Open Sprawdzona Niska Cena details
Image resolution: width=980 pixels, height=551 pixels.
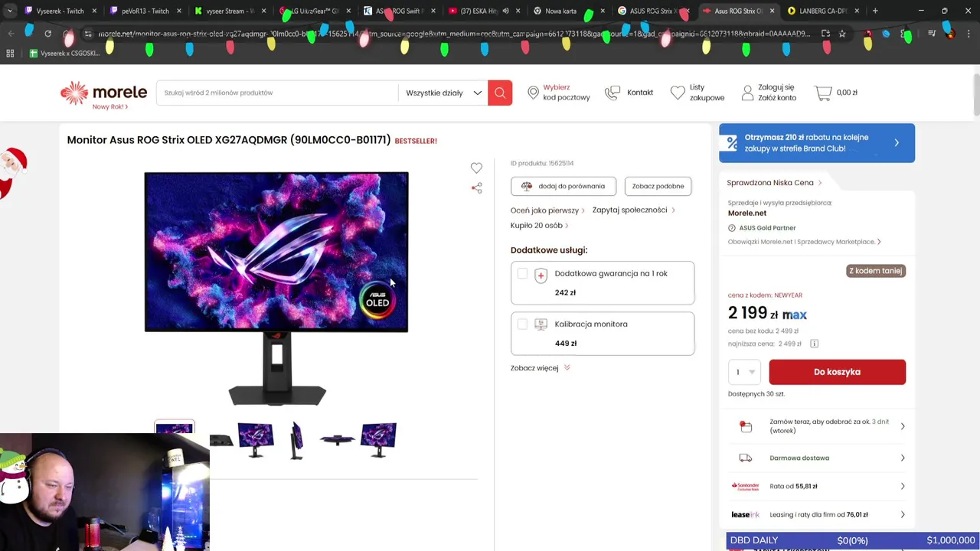coord(774,183)
